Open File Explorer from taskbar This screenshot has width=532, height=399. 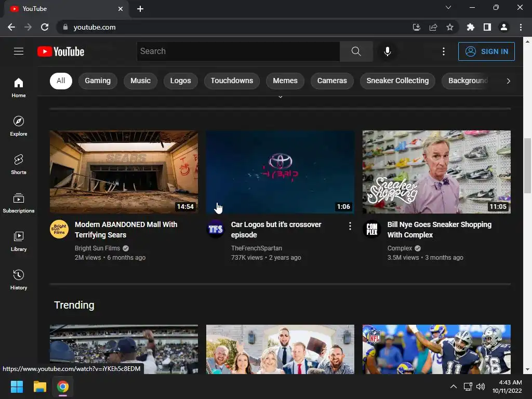tap(39, 387)
